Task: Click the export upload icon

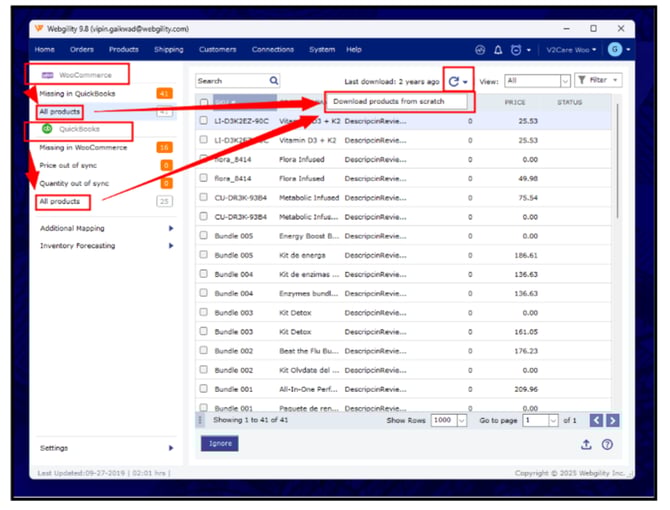Action: pyautogui.click(x=586, y=444)
